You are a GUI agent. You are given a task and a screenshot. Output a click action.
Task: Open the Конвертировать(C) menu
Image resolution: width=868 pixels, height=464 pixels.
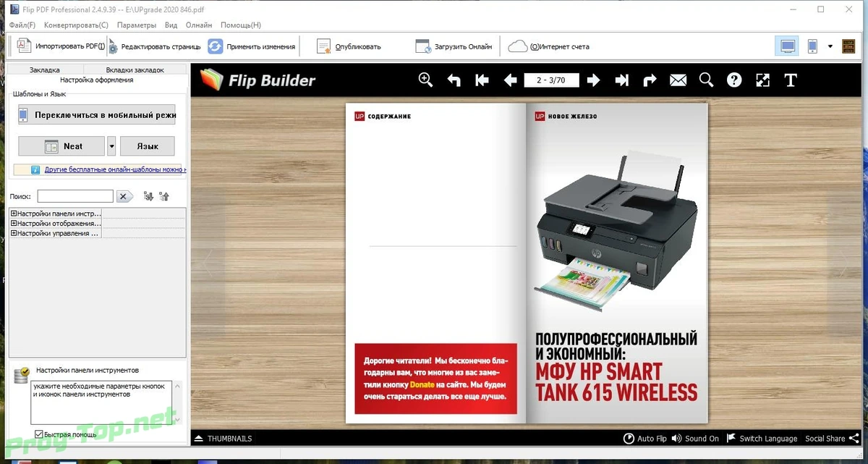coord(76,25)
